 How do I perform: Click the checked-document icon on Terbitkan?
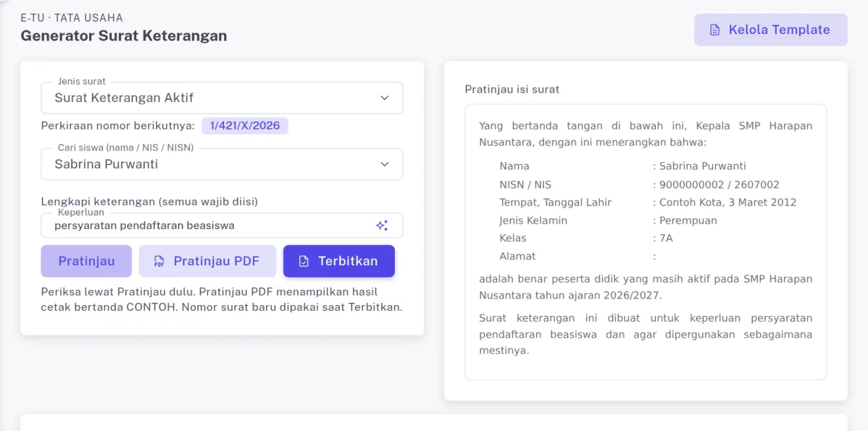(304, 262)
